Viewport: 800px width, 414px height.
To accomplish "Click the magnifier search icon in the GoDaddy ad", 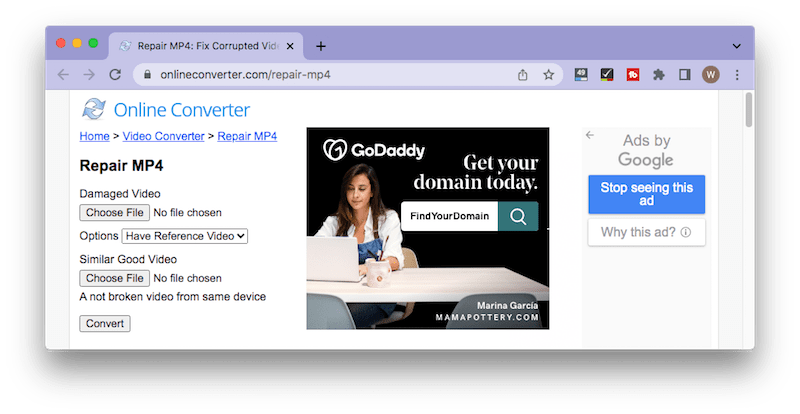I will [x=518, y=216].
